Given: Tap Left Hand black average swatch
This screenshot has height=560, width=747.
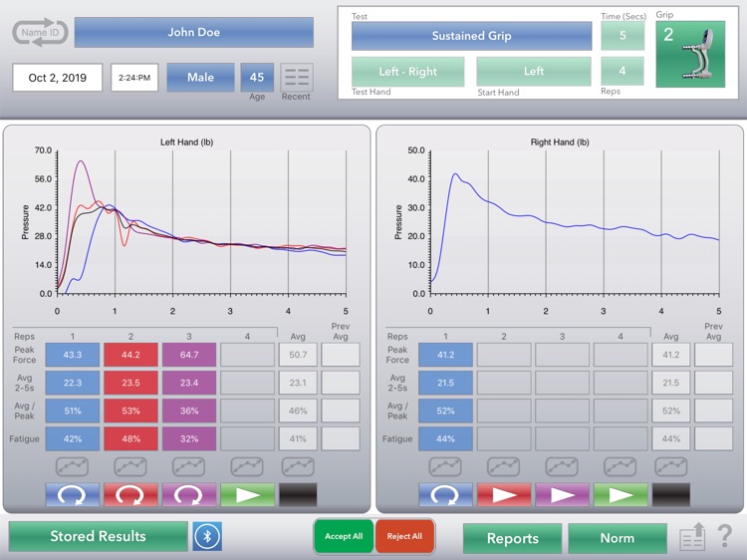Looking at the screenshot, I should tap(298, 494).
